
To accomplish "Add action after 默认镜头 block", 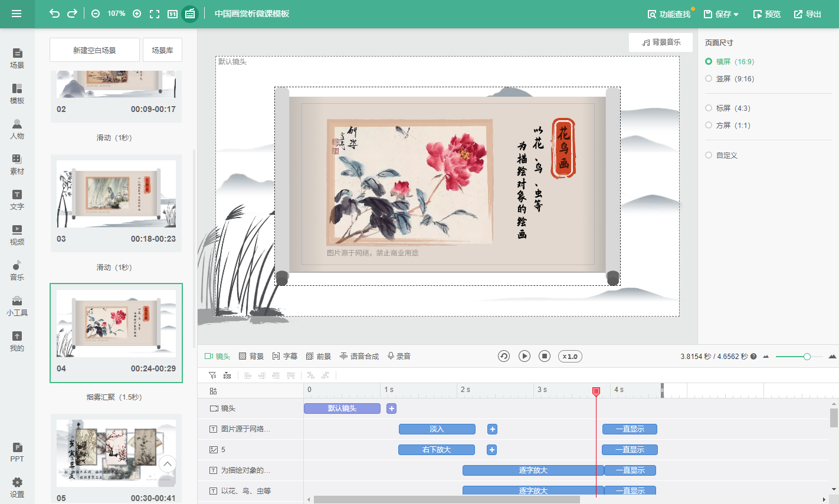I will click(391, 409).
